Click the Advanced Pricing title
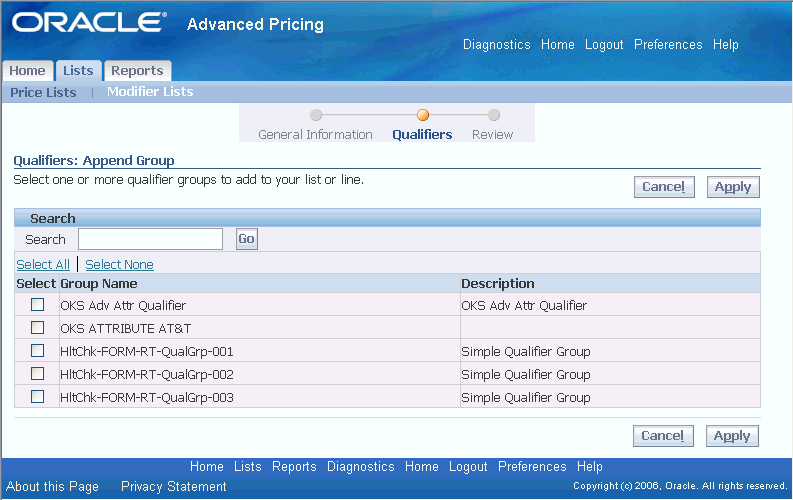 [255, 24]
